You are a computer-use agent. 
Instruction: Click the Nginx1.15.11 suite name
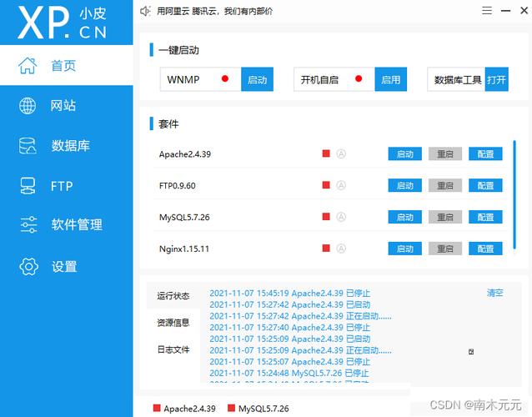184,249
